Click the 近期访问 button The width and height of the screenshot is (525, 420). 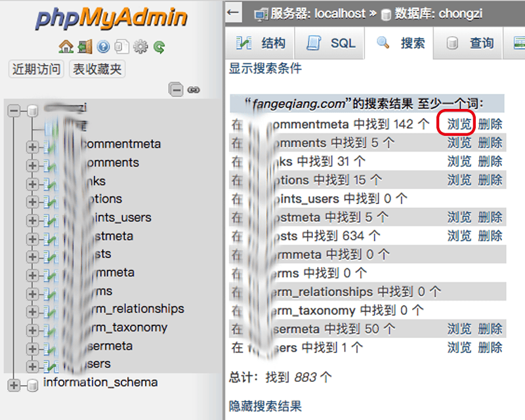[36, 69]
